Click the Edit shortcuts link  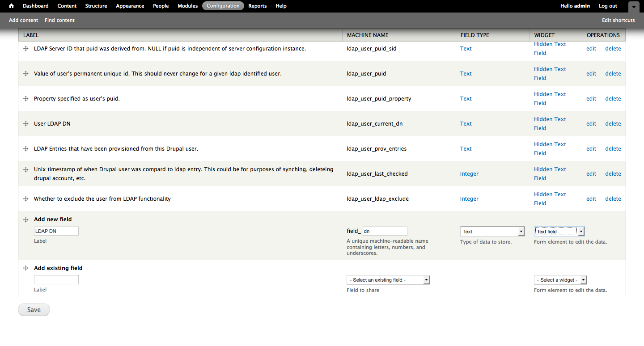click(x=618, y=20)
